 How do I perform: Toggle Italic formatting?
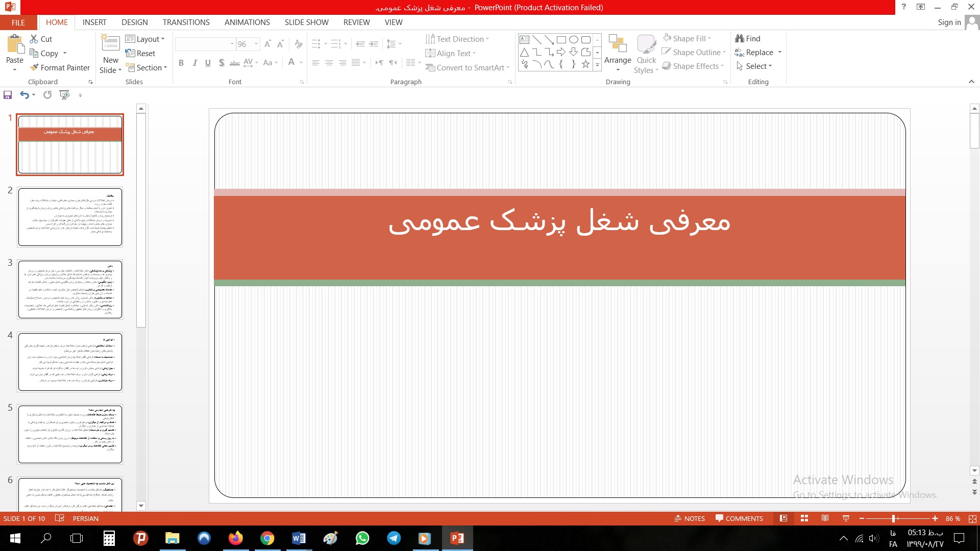tap(194, 63)
